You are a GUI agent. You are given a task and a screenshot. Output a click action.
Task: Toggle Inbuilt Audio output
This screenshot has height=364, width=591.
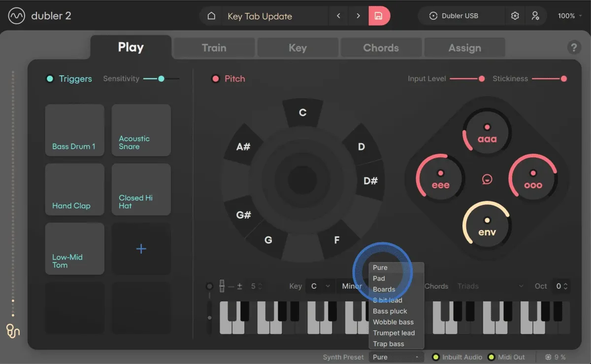(435, 357)
